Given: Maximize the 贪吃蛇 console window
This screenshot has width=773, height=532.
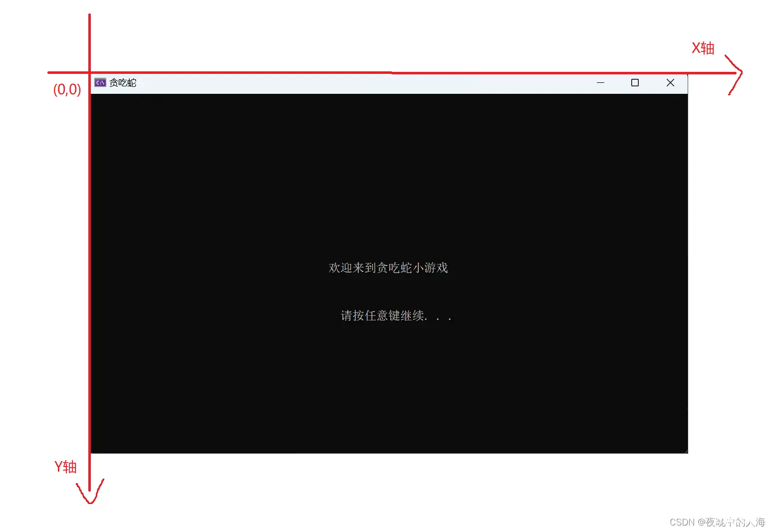Looking at the screenshot, I should [635, 83].
